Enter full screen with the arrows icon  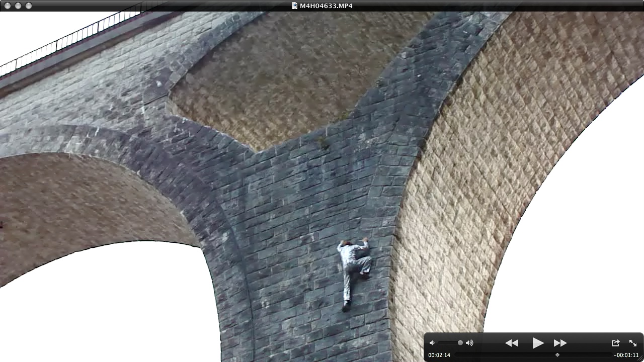point(633,343)
